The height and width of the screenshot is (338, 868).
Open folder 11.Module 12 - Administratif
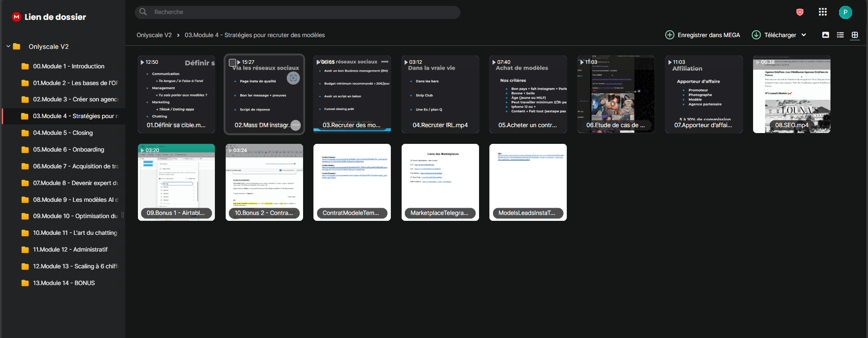(x=64, y=249)
